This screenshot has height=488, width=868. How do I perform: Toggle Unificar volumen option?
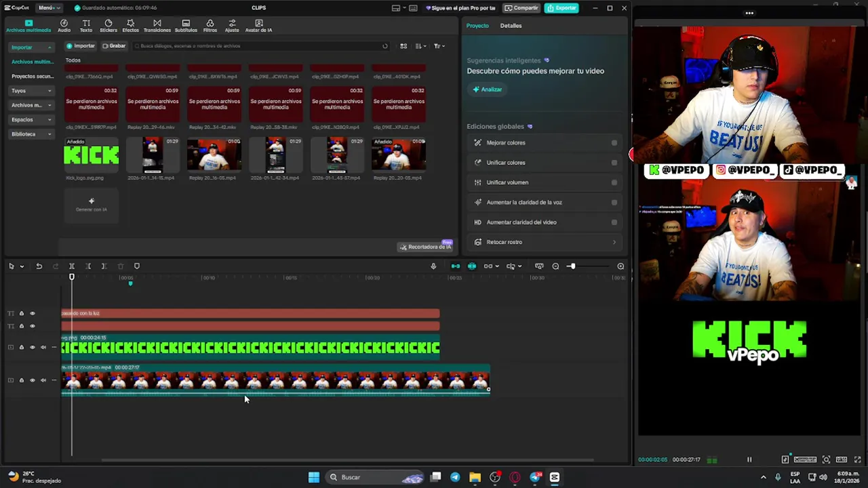point(614,182)
